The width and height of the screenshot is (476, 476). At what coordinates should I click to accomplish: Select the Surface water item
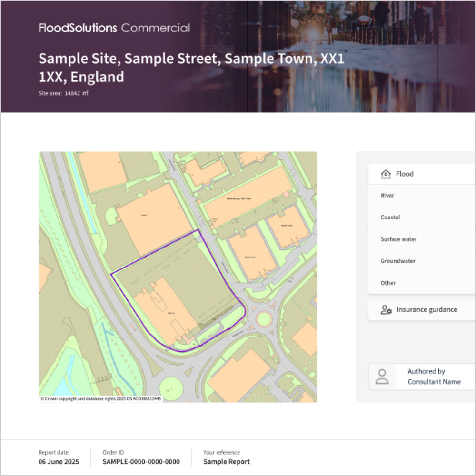pyautogui.click(x=422, y=239)
